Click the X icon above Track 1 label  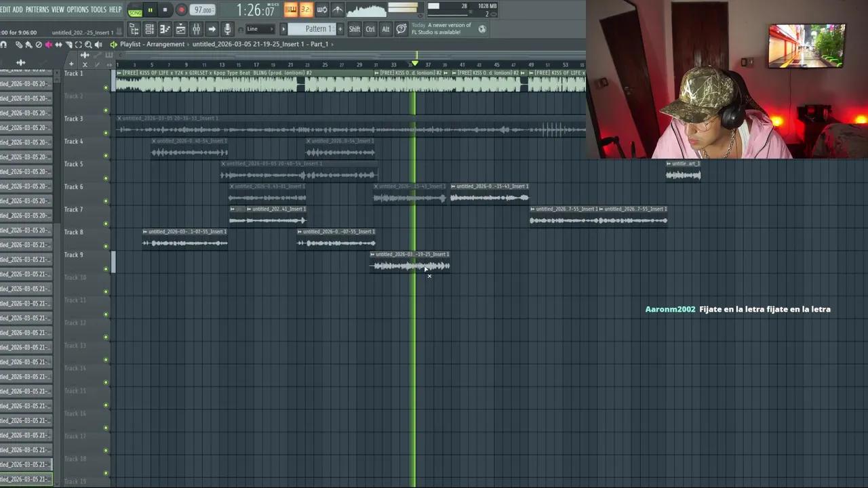coord(85,64)
